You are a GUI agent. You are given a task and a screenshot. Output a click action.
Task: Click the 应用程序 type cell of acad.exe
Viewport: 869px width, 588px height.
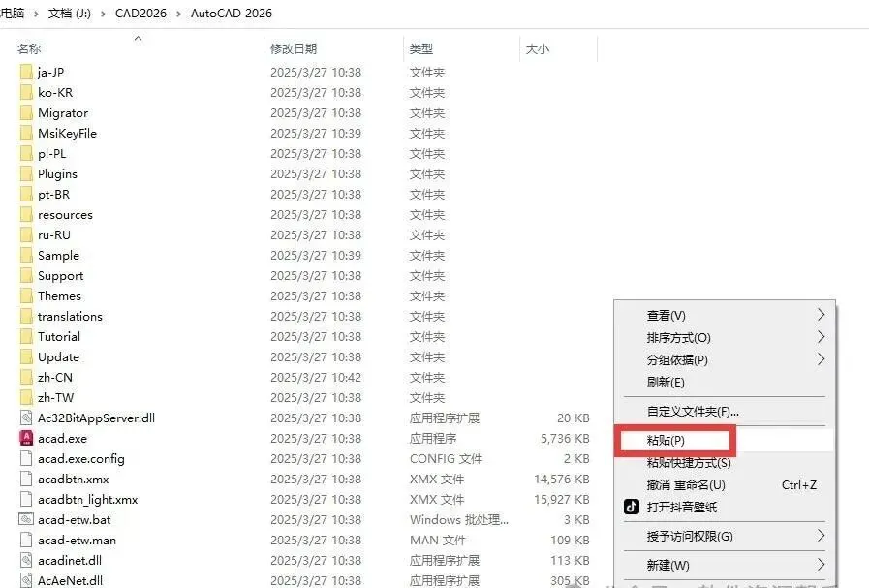click(x=433, y=439)
